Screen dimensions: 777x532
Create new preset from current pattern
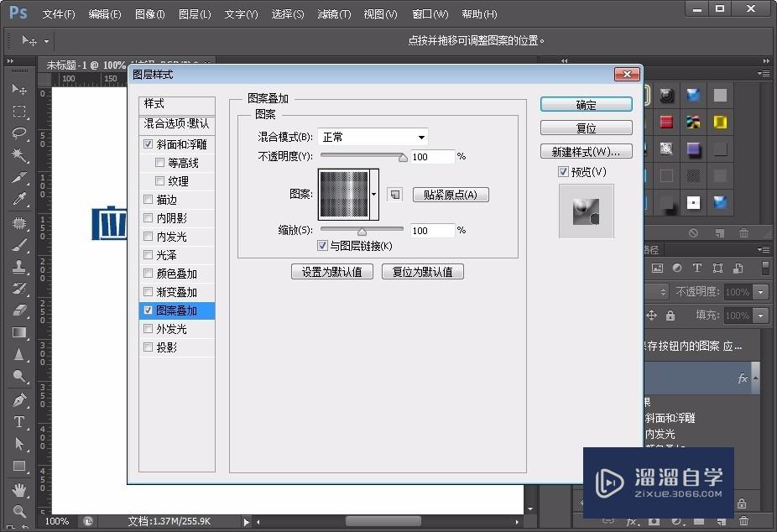click(395, 195)
